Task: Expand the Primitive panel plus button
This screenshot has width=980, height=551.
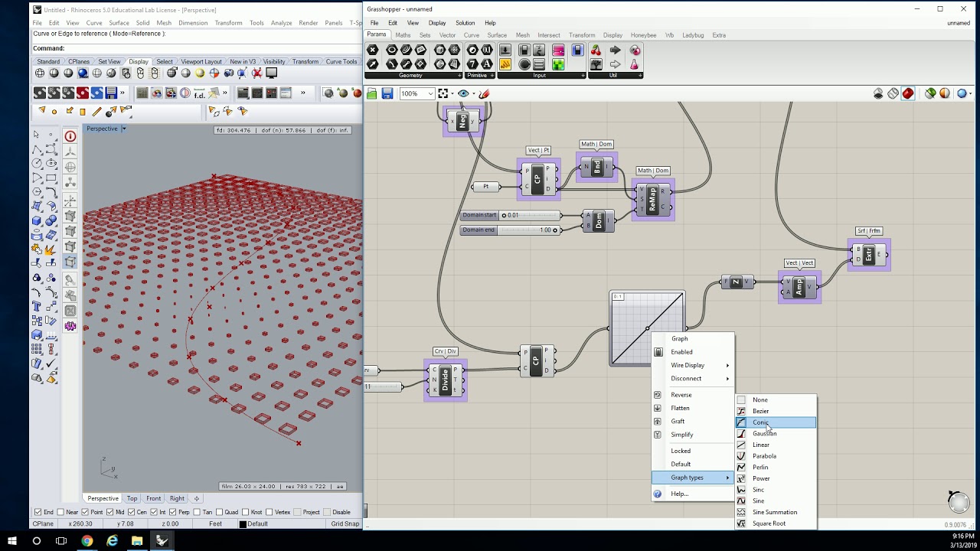Action: coord(492,75)
